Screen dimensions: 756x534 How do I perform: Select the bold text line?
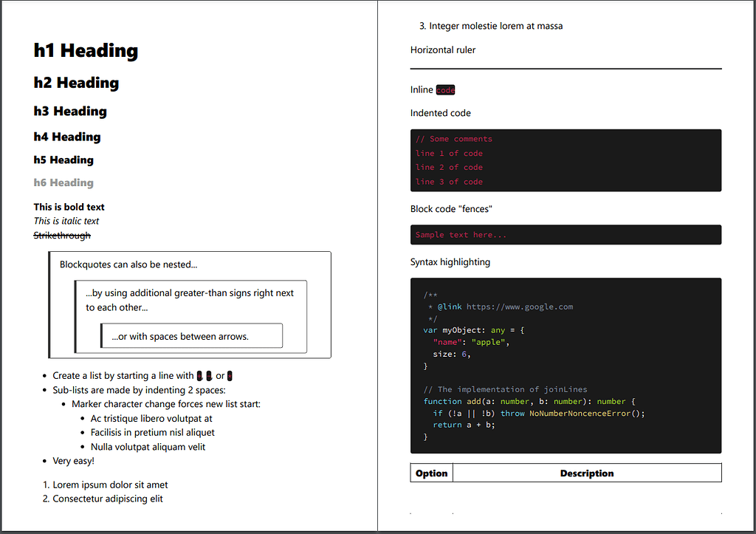(x=69, y=207)
